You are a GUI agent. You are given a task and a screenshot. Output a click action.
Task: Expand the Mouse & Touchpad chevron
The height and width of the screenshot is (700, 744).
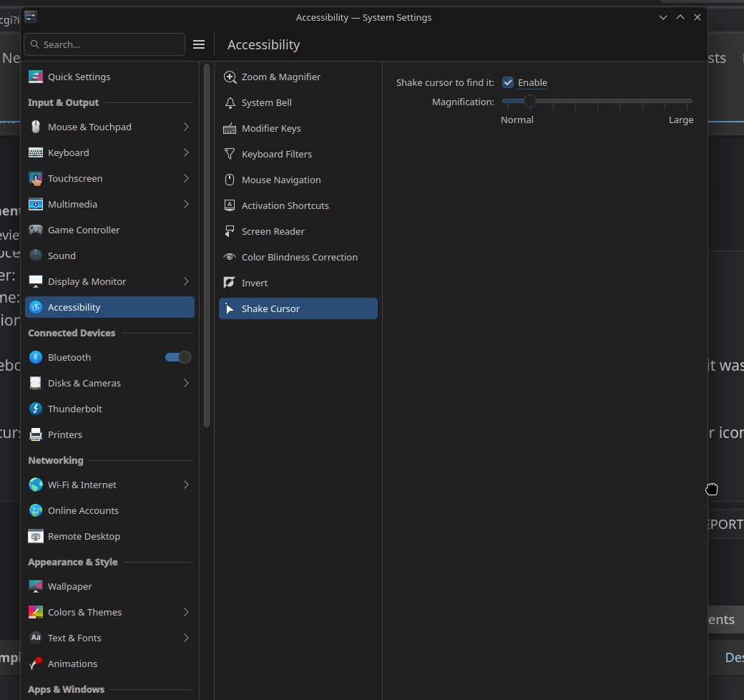point(186,127)
